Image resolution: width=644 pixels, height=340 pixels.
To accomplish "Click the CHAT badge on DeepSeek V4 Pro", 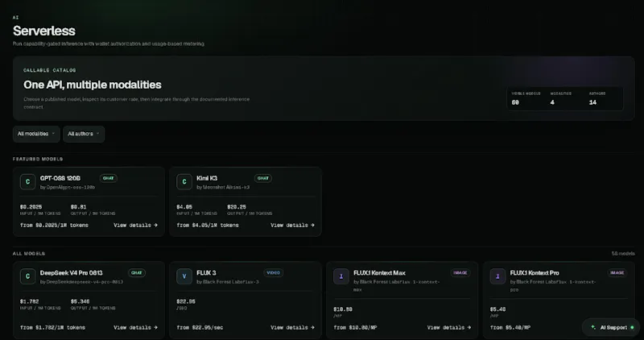I will [137, 273].
